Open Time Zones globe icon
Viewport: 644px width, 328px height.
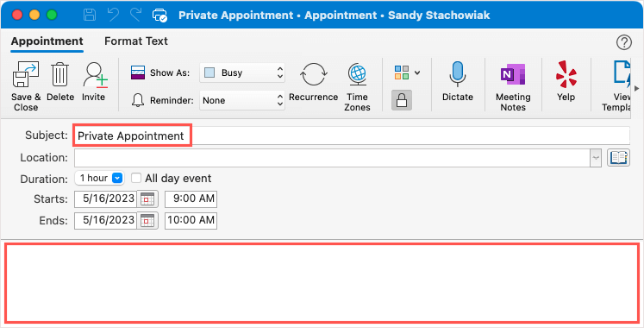357,75
